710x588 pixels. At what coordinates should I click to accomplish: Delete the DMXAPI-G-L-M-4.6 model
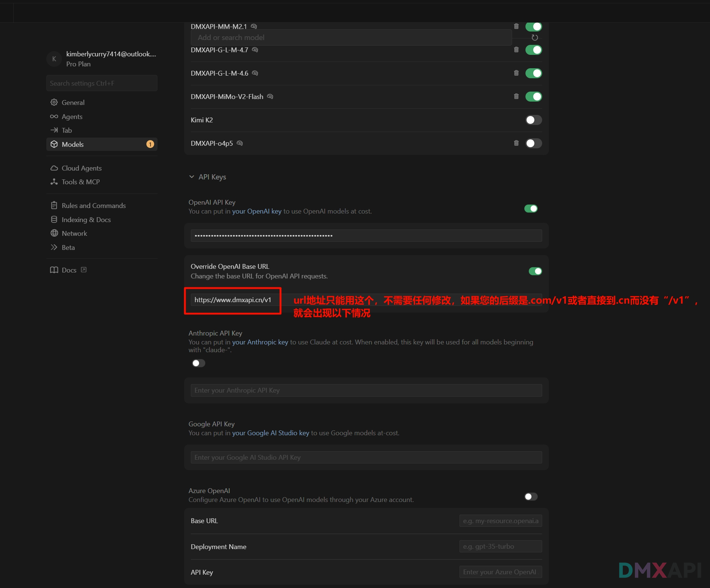(516, 73)
